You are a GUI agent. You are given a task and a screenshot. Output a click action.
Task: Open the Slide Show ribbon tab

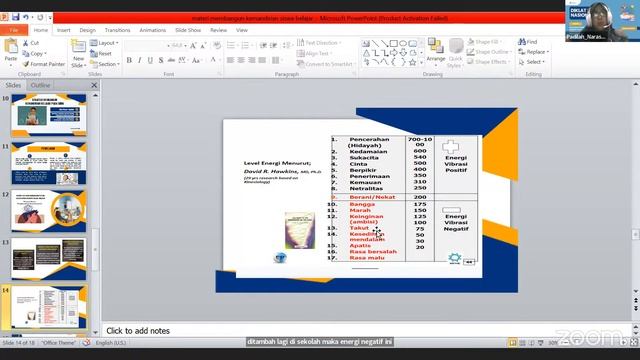click(x=188, y=30)
